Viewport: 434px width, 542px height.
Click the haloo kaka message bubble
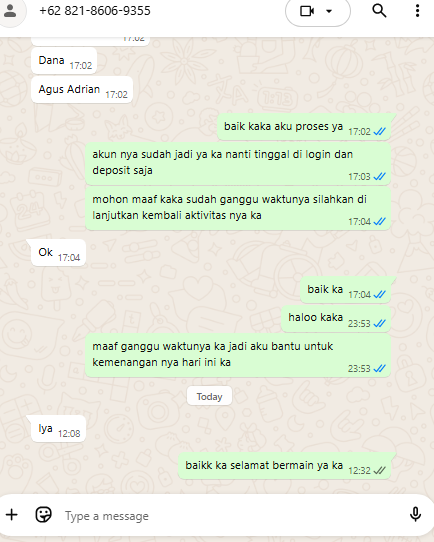[336, 318]
